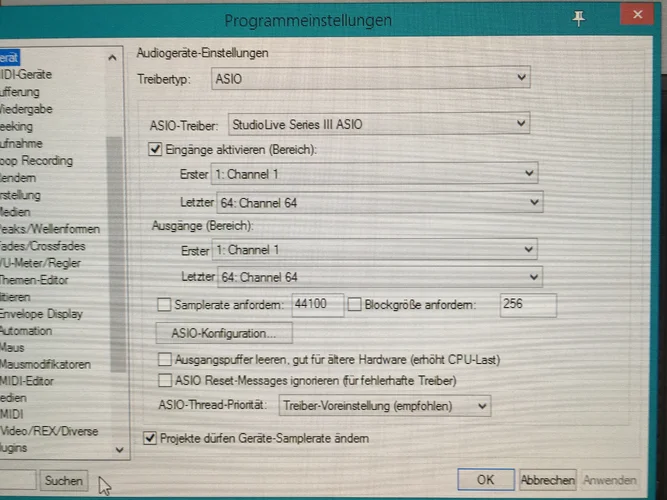Open ASIO-Thread-Priorität dropdown
This screenshot has width=667, height=500.
(385, 406)
